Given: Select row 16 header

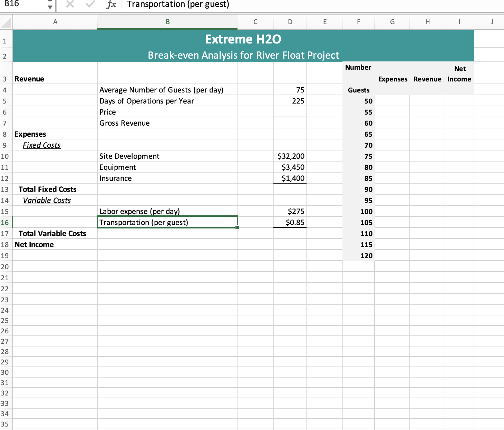Looking at the screenshot, I should tap(6, 222).
